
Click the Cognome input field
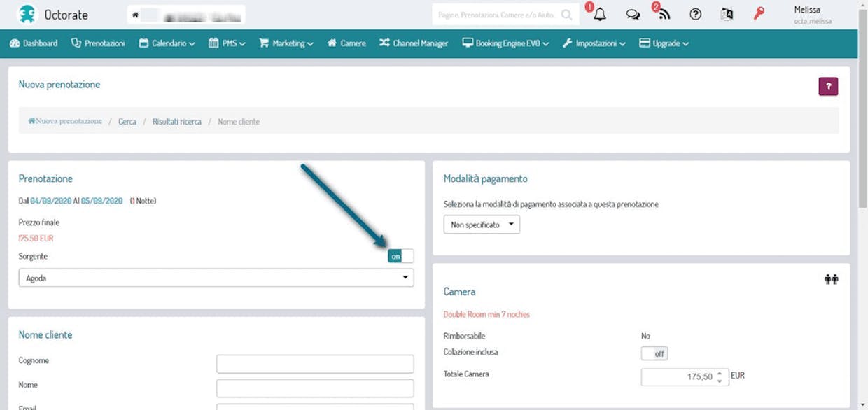[x=315, y=364]
